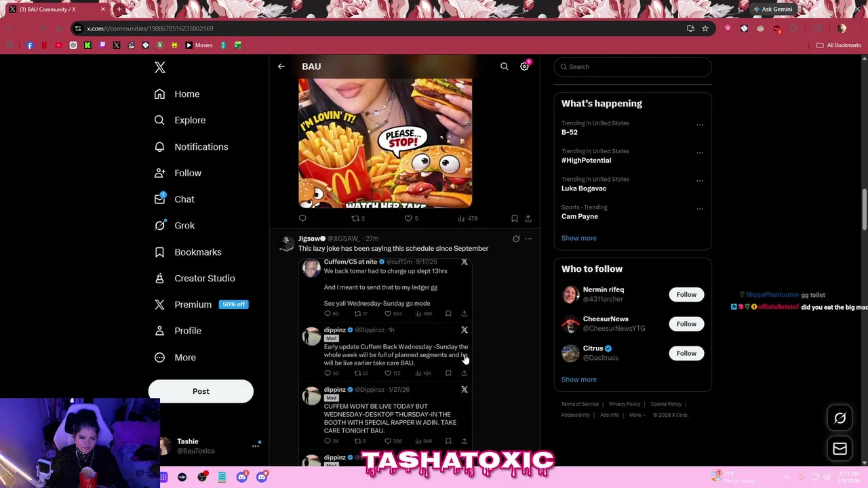Open the more options on Jigsaw's post
The width and height of the screenshot is (868, 488).
528,239
